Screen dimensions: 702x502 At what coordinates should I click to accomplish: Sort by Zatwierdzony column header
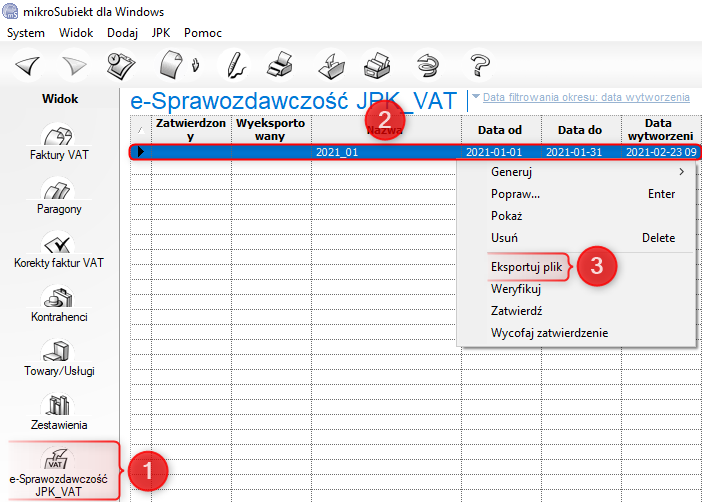click(x=191, y=129)
